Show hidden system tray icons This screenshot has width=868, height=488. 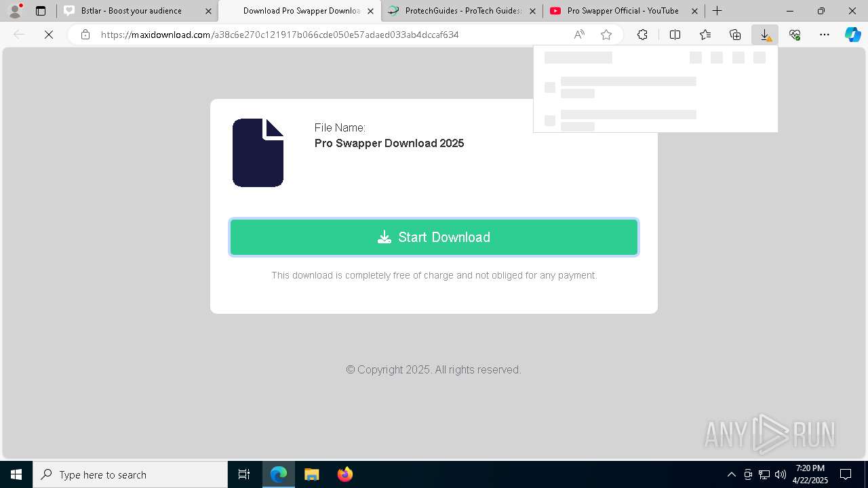(x=731, y=474)
